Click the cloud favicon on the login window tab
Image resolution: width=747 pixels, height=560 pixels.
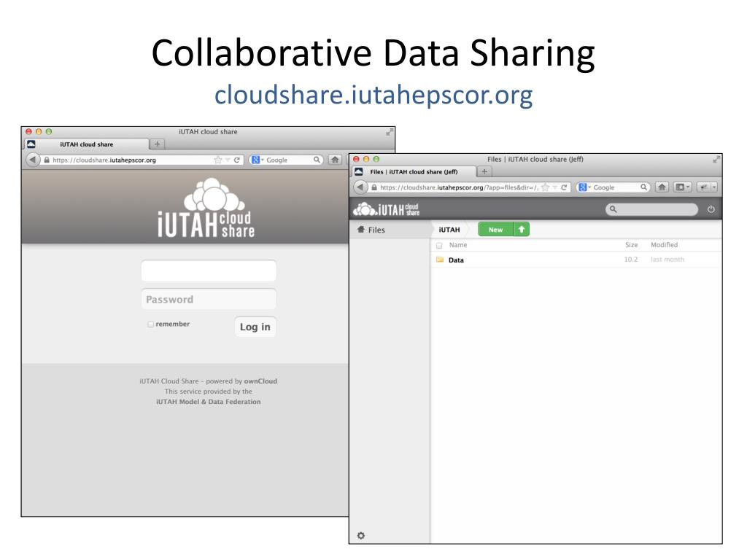point(31,144)
